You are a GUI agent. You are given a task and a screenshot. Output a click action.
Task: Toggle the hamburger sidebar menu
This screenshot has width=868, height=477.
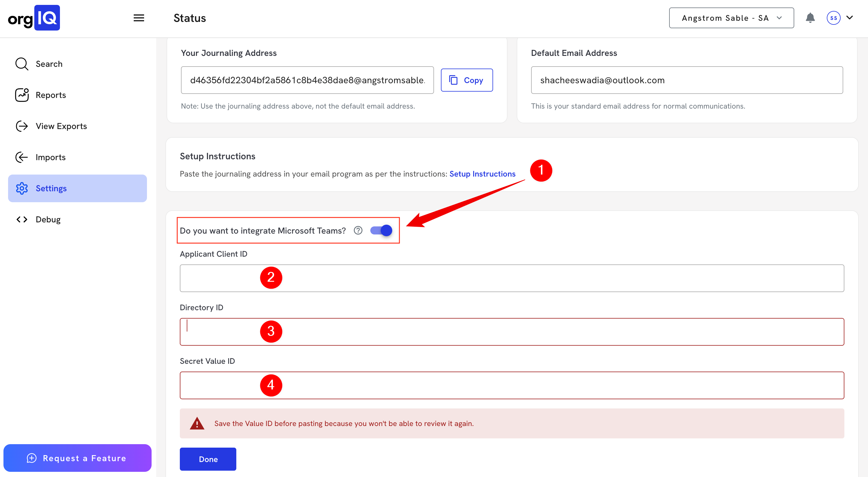pyautogui.click(x=139, y=18)
